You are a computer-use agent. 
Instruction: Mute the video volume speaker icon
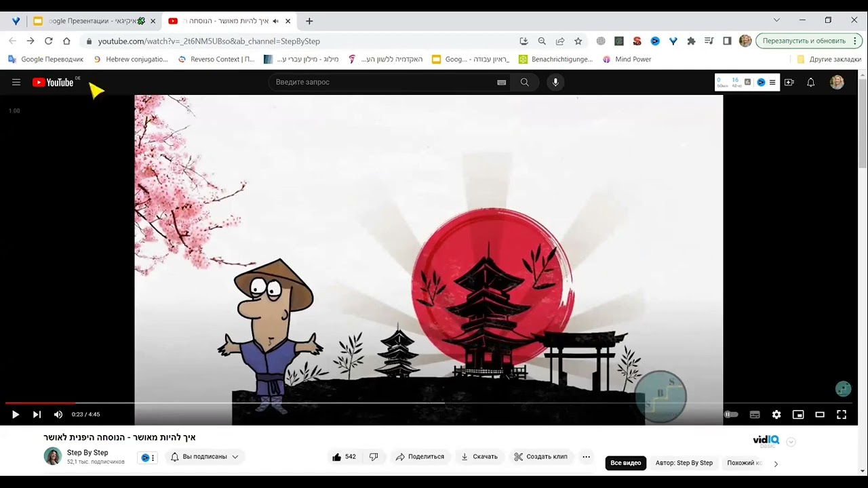coord(58,414)
